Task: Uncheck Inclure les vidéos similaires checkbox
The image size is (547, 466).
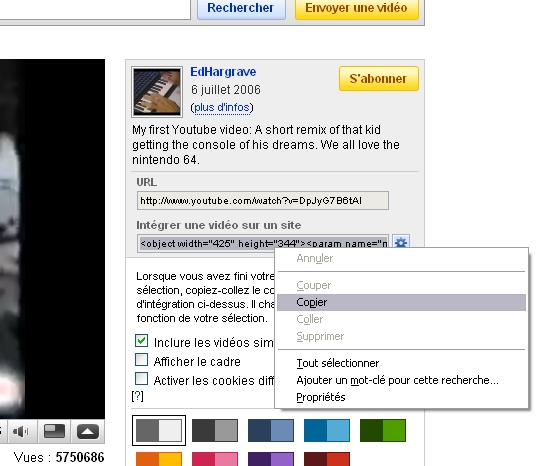Action: tap(141, 341)
